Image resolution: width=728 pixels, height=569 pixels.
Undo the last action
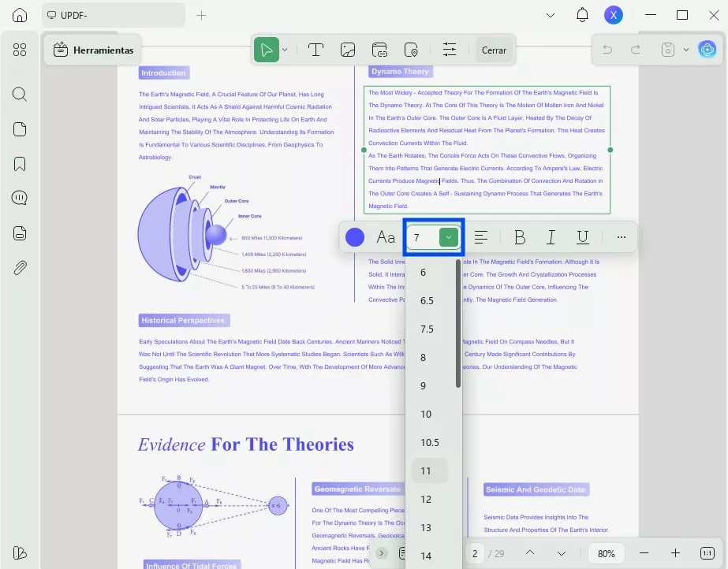607,50
